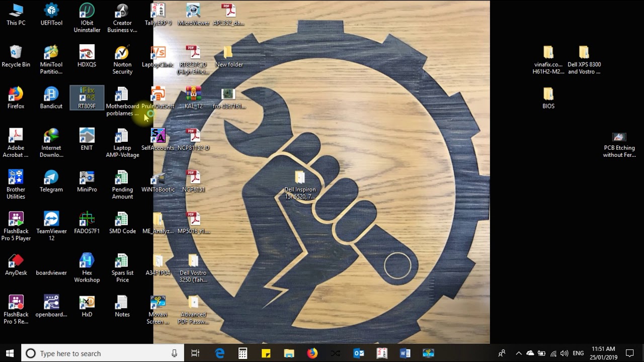644x362 pixels.
Task: Open ME_Analyzer folder
Action: (x=158, y=223)
